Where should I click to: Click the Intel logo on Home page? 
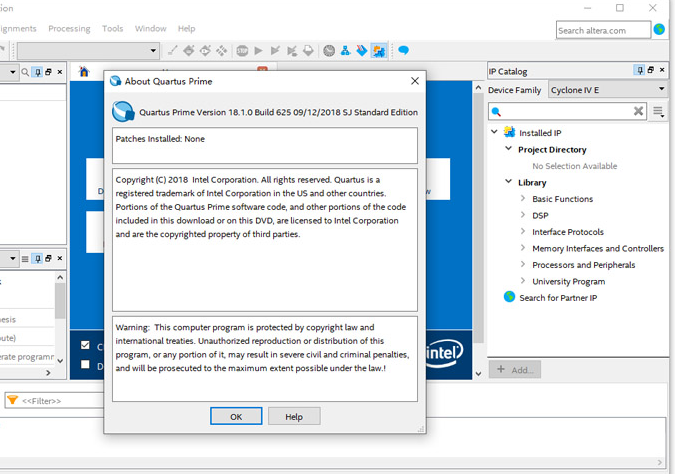(445, 353)
